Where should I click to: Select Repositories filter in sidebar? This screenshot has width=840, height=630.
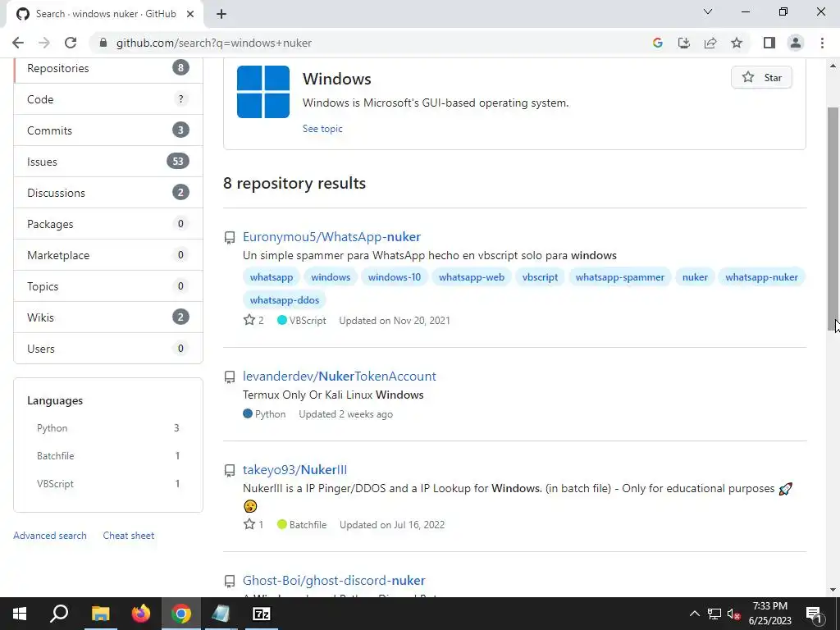click(108, 68)
